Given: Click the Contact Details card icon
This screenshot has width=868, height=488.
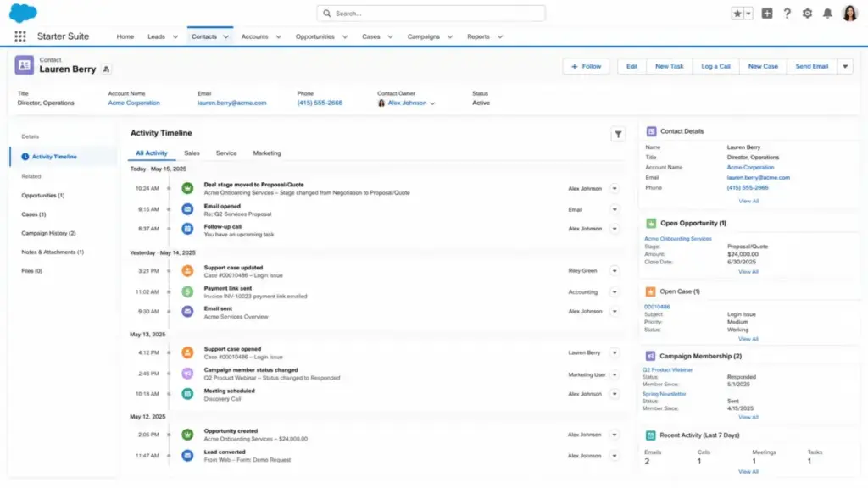Looking at the screenshot, I should click(651, 131).
